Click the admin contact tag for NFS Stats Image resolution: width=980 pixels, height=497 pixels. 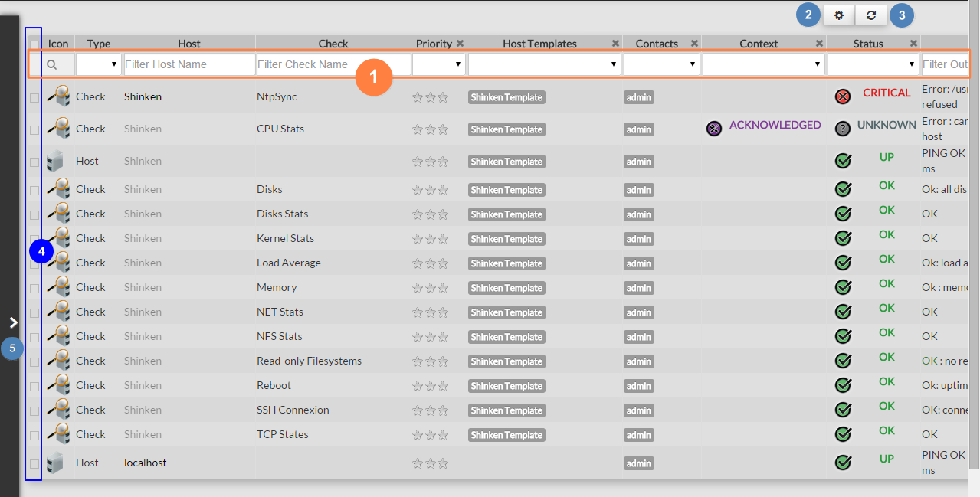coord(639,337)
